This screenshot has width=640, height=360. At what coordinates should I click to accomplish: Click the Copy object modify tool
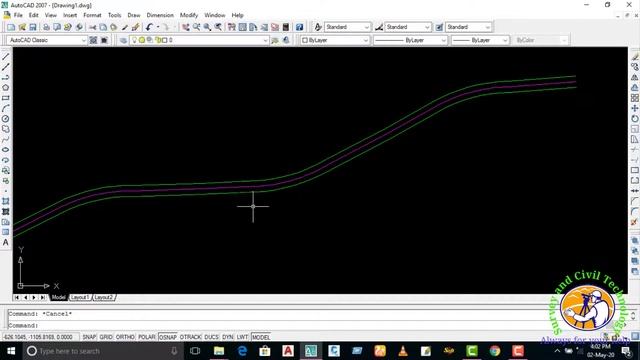pyautogui.click(x=634, y=67)
